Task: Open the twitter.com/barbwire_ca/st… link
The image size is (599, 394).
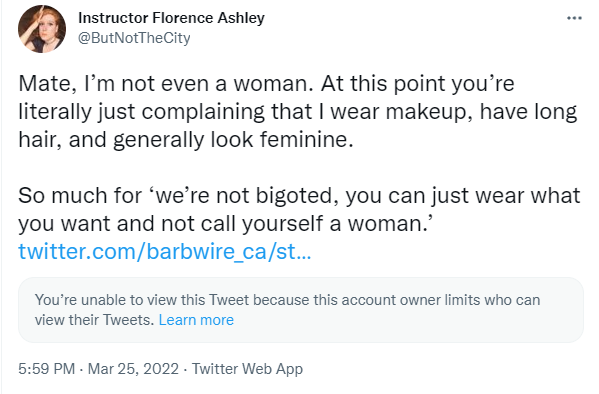Action: [x=165, y=251]
